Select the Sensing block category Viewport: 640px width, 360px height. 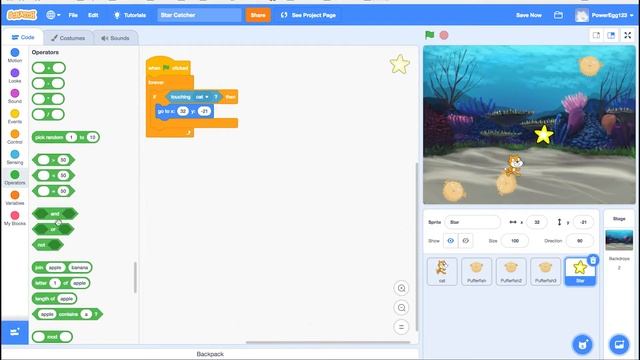tap(15, 158)
